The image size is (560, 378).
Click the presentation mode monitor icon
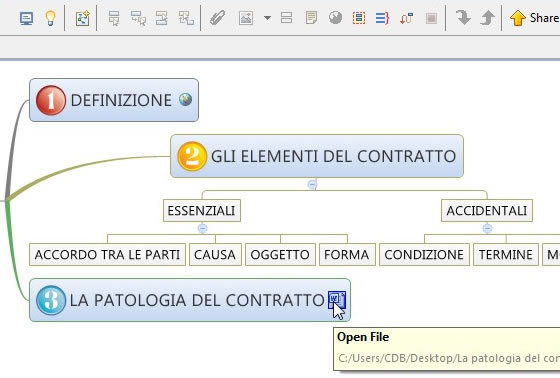(26, 18)
